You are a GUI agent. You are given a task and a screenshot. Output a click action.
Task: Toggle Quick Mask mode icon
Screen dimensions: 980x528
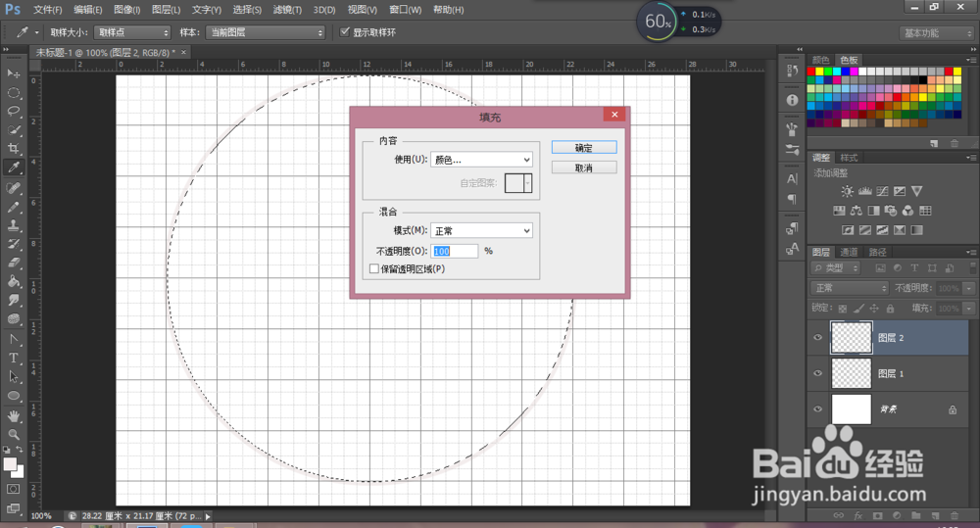coord(13,489)
